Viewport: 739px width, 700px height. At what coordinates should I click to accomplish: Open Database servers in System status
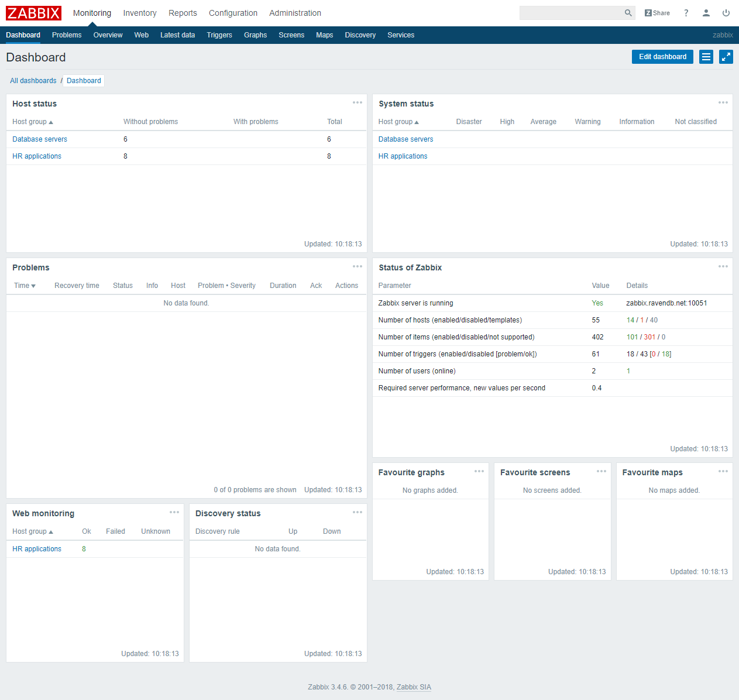pos(405,139)
